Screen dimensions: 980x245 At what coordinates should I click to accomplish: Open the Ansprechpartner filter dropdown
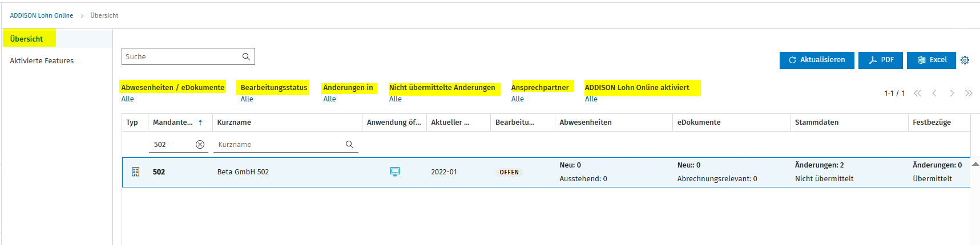518,99
